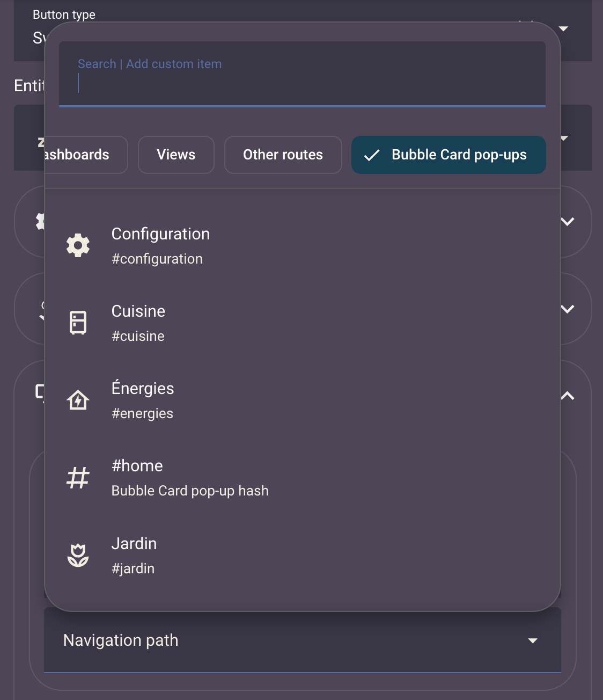
Task: Expand the second collapsed section chevron
Action: click(x=568, y=309)
